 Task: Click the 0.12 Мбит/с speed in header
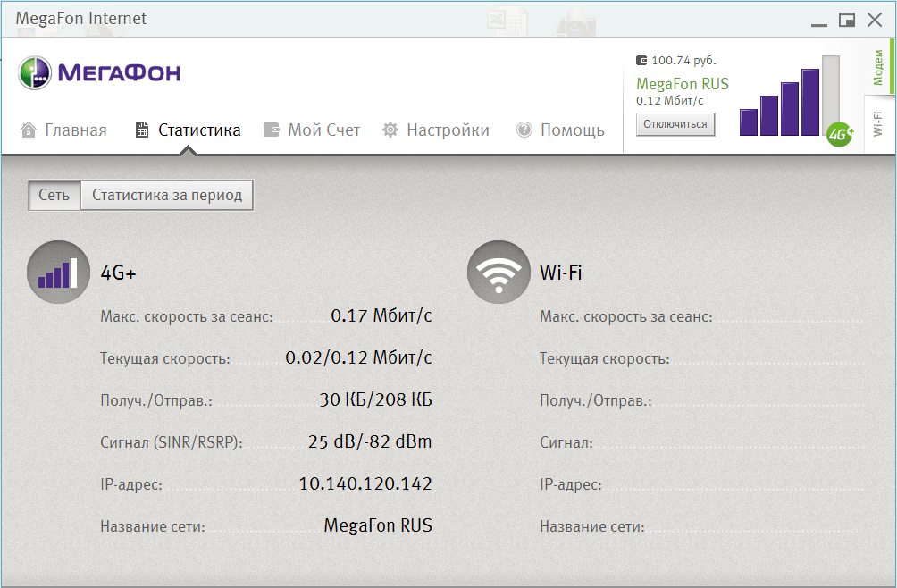(x=670, y=101)
